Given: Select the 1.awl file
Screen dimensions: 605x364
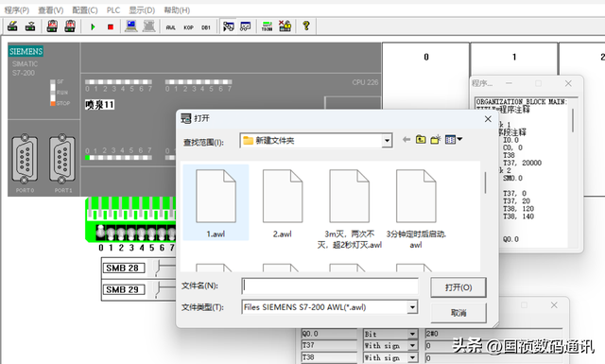Looking at the screenshot, I should [216, 202].
